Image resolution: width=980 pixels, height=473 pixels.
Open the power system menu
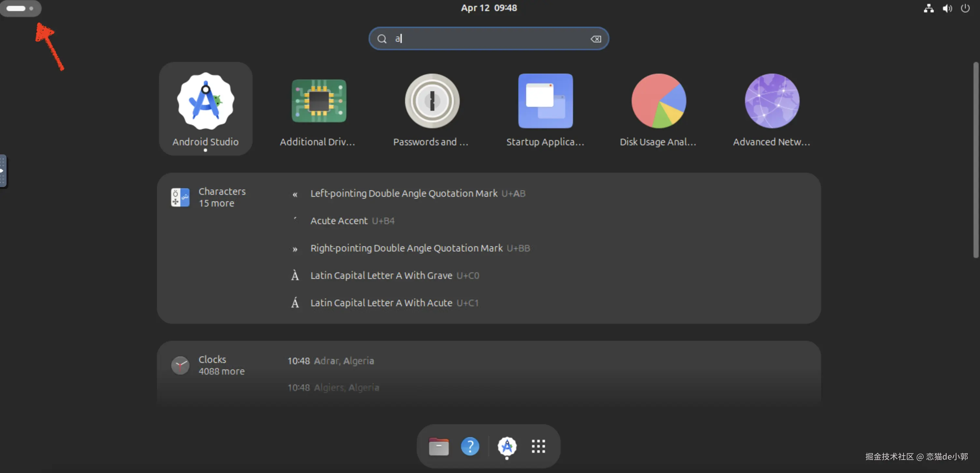click(x=965, y=8)
